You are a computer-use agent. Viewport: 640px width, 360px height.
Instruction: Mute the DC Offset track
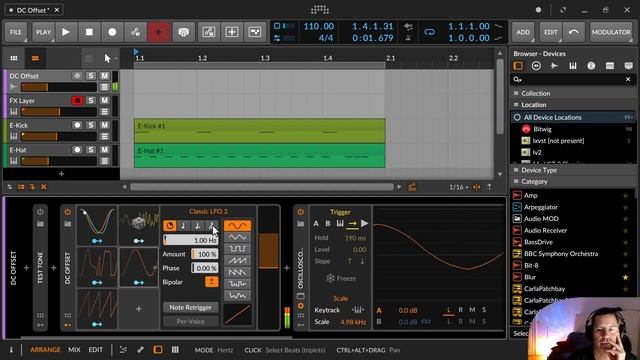pyautogui.click(x=104, y=76)
